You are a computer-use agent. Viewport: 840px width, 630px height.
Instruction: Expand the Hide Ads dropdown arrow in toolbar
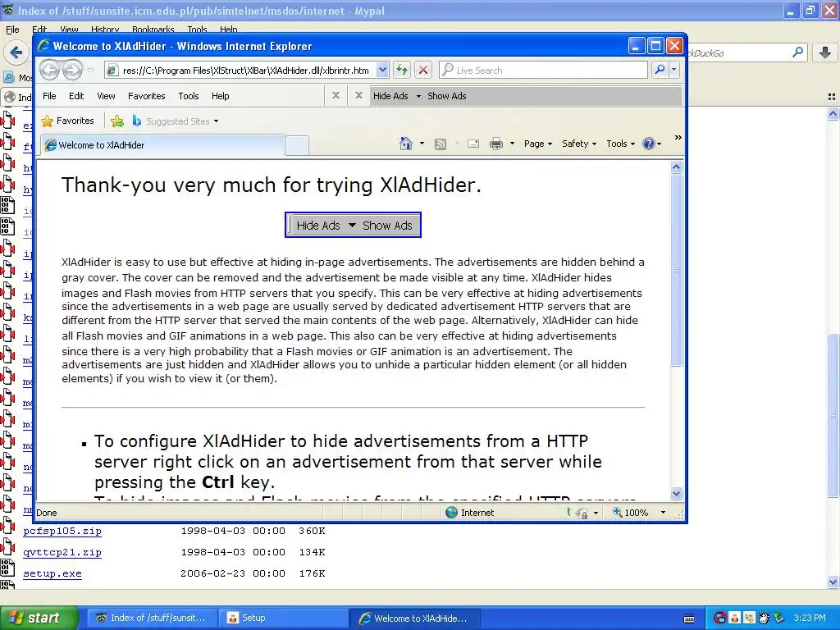418,97
